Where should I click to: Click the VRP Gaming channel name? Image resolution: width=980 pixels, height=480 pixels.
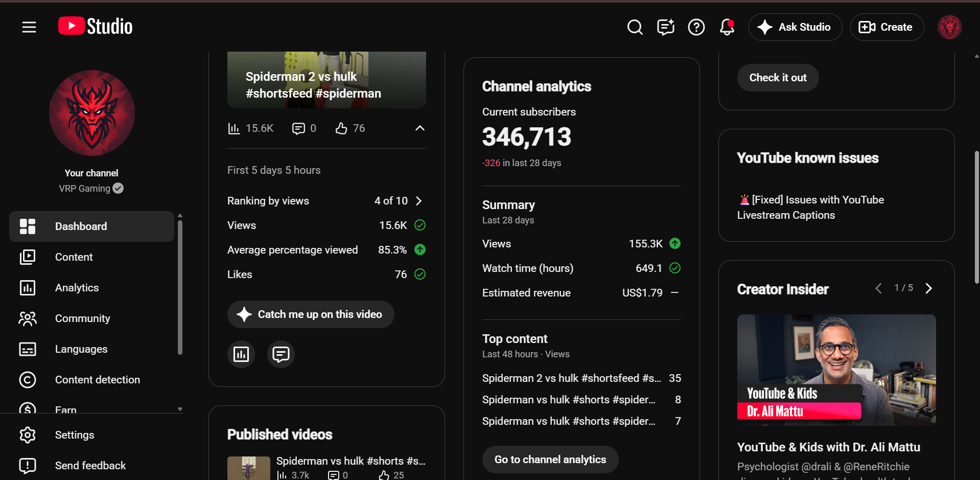(x=84, y=189)
